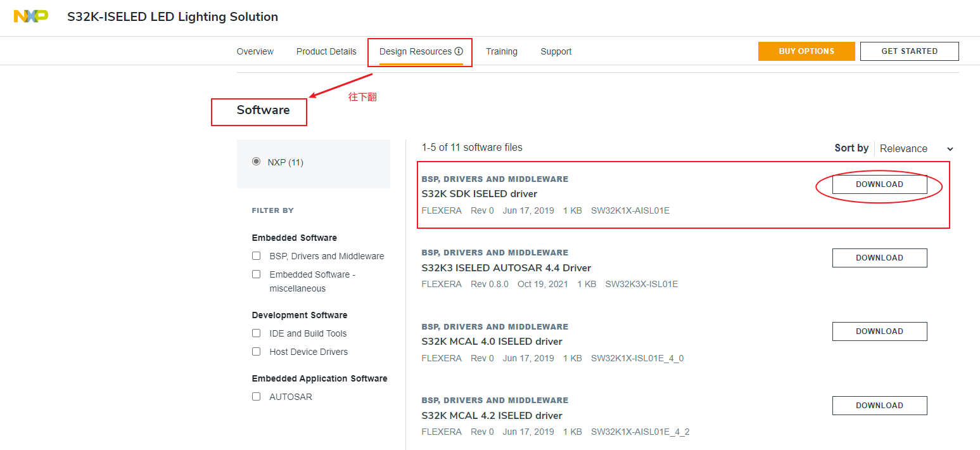Select the NXP (11) radio button
The width and height of the screenshot is (980, 450).
(x=257, y=162)
